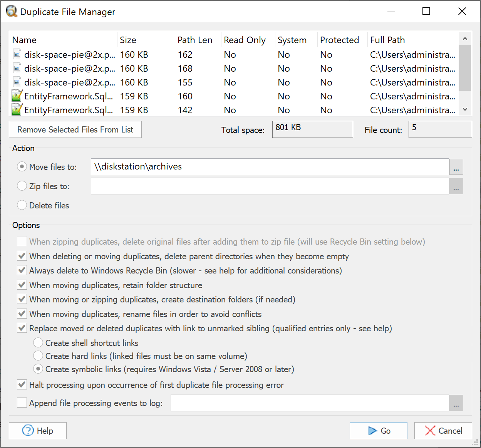Choose 'Create hard links' option
Screen dimensions: 481x448
click(38, 356)
